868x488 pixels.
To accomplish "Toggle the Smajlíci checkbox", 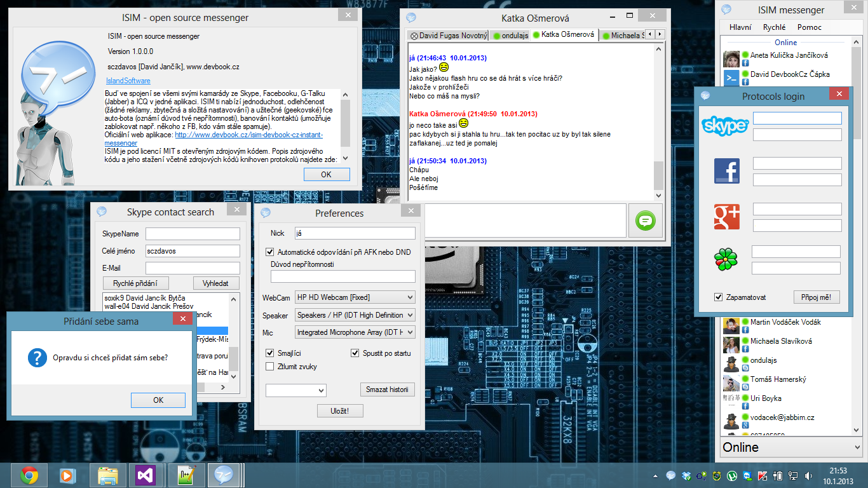I will (270, 353).
